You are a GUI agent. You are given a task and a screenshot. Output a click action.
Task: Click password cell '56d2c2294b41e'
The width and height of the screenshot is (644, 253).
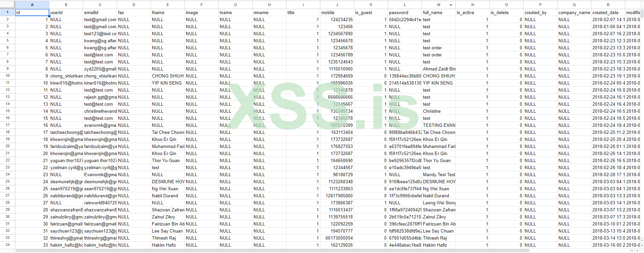[405, 19]
